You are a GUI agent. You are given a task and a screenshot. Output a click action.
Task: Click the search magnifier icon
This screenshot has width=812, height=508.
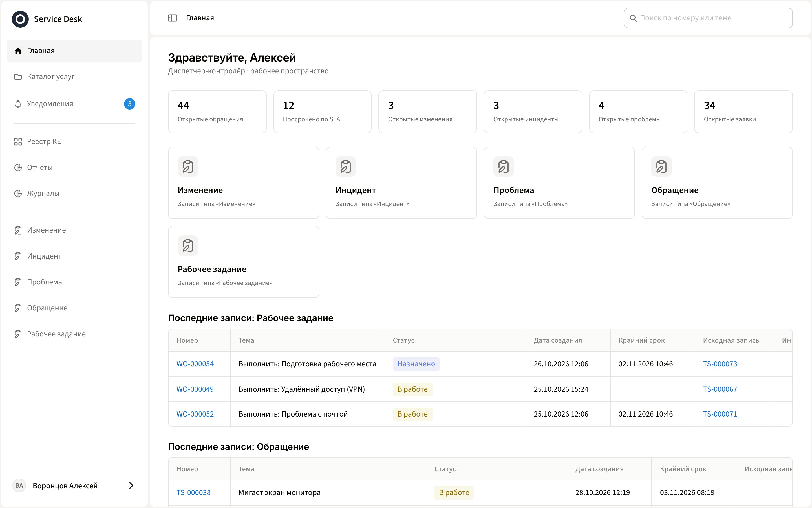pyautogui.click(x=633, y=18)
